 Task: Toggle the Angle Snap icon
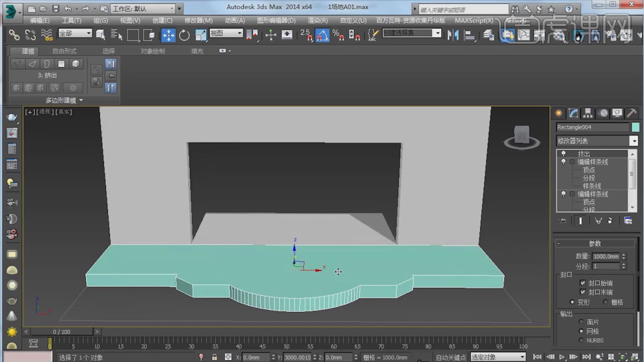[323, 35]
